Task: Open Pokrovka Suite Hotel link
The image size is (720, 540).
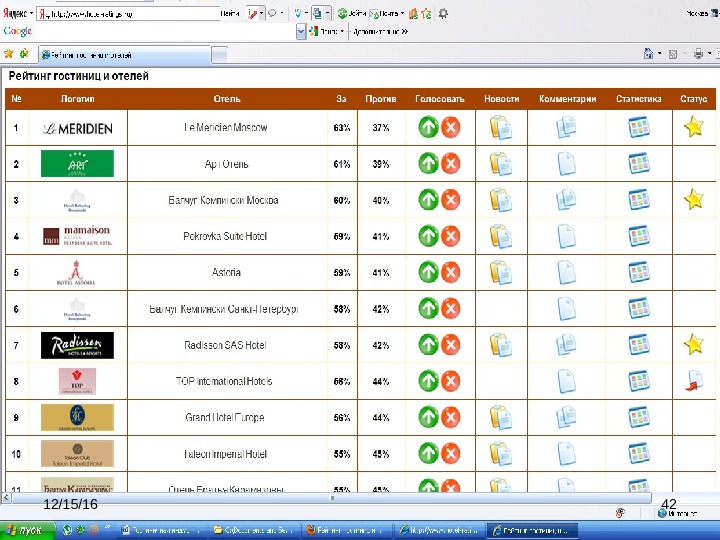Action: [x=225, y=236]
